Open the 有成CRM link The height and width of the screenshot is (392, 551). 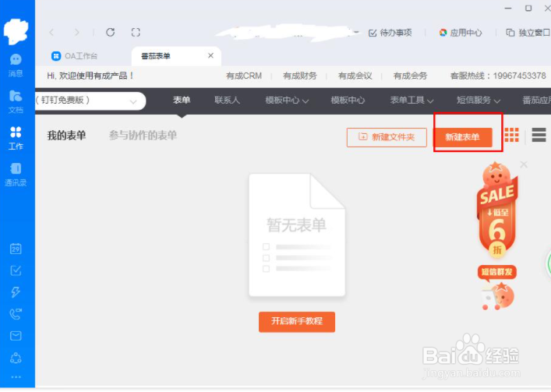coord(244,76)
